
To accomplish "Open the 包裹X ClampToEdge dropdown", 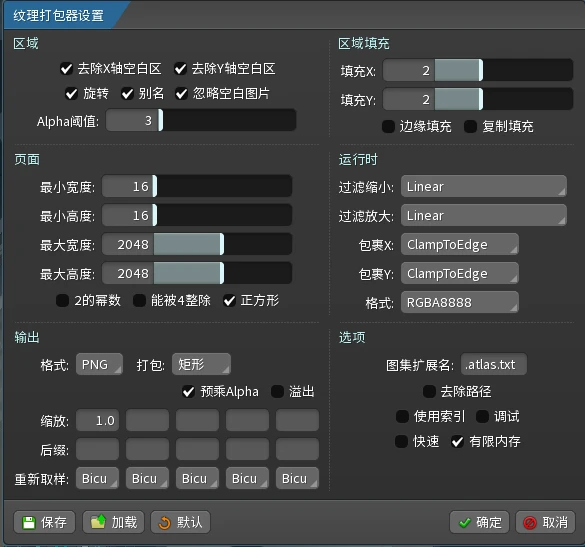I will (x=460, y=244).
